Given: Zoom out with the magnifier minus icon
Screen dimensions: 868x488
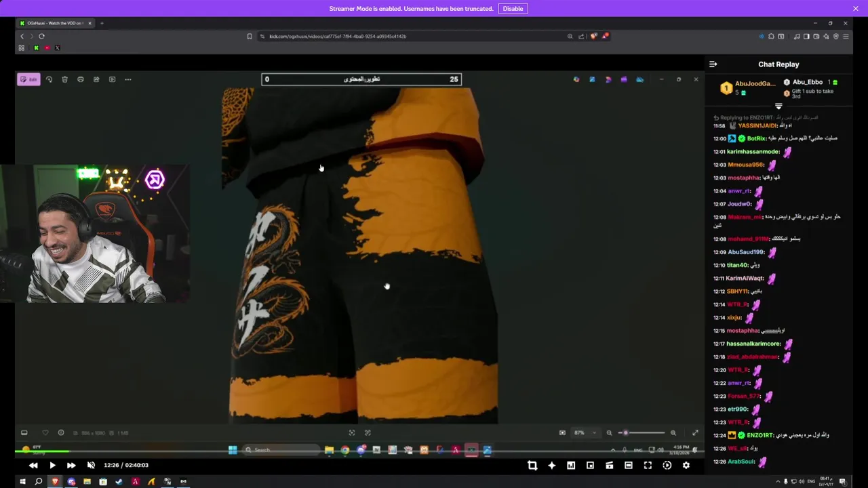Looking at the screenshot, I should (609, 432).
